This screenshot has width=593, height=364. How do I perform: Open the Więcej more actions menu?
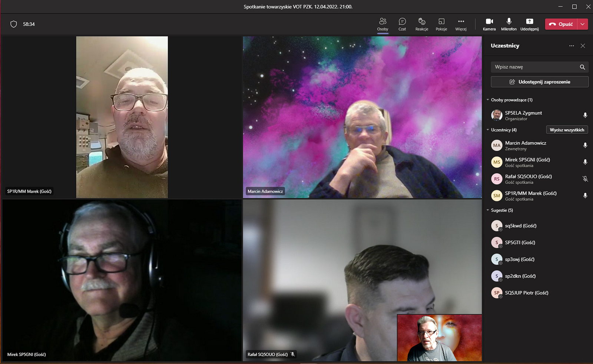tap(461, 24)
